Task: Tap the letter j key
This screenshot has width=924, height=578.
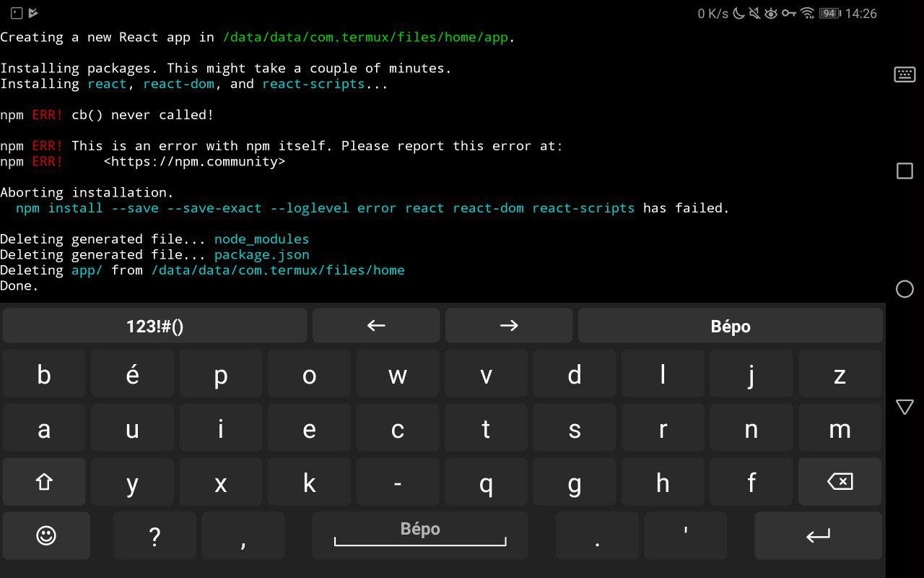Action: [x=751, y=375]
